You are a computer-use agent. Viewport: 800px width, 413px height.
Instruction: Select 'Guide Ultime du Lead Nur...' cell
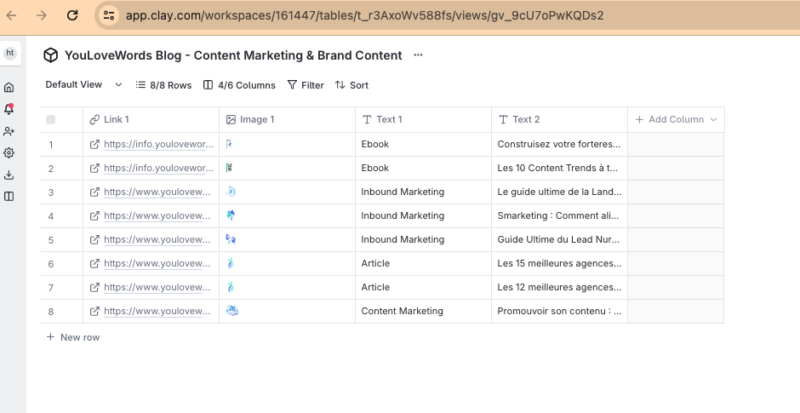coord(560,239)
